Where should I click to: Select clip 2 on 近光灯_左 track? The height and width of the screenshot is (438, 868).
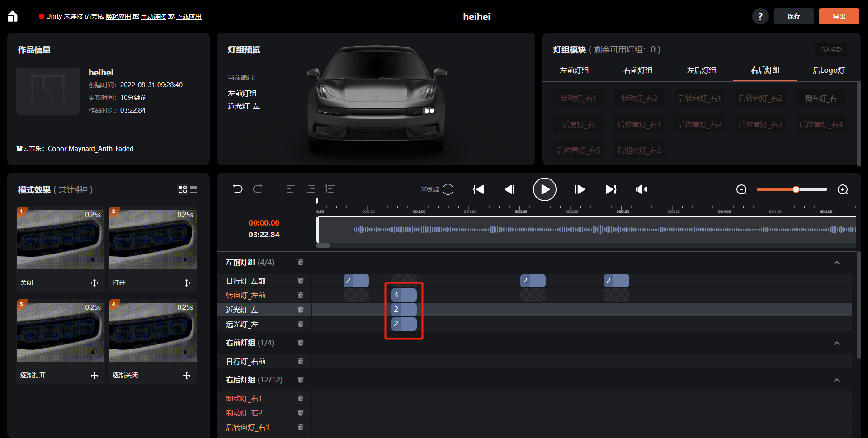tap(404, 310)
